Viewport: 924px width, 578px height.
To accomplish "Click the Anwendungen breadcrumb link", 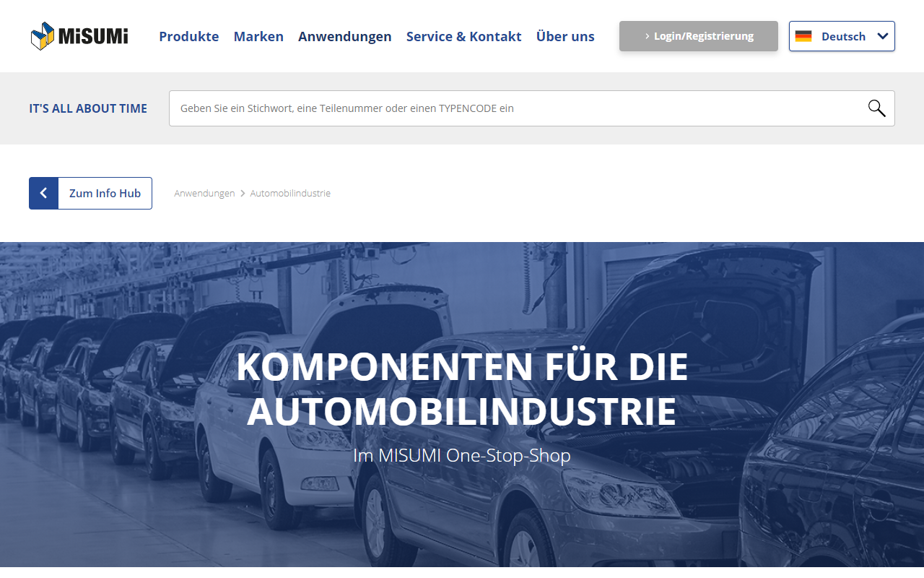I will pyautogui.click(x=204, y=194).
